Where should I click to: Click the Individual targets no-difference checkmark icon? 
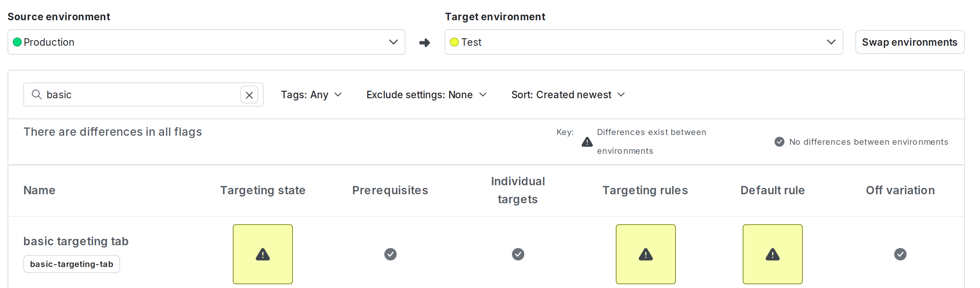point(518,254)
